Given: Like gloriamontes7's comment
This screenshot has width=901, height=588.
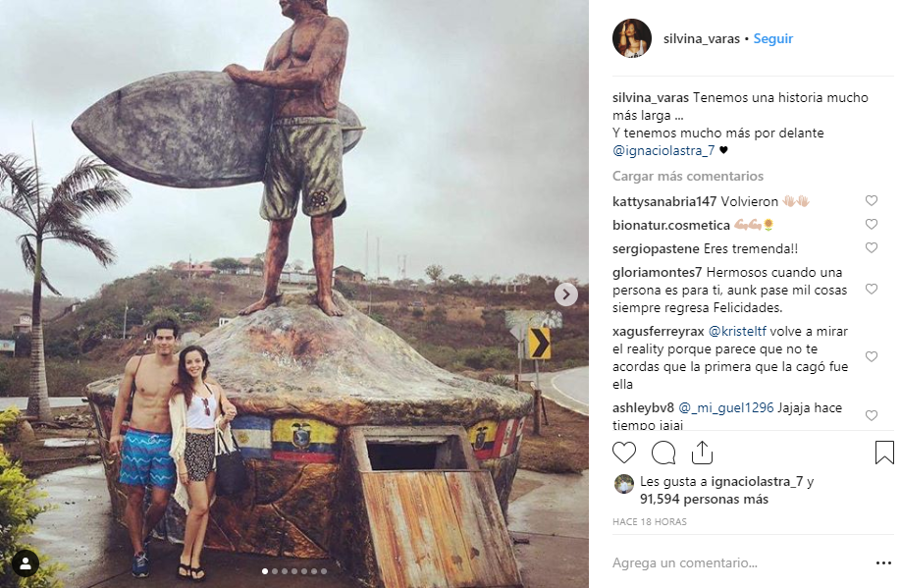Looking at the screenshot, I should click(x=871, y=289).
